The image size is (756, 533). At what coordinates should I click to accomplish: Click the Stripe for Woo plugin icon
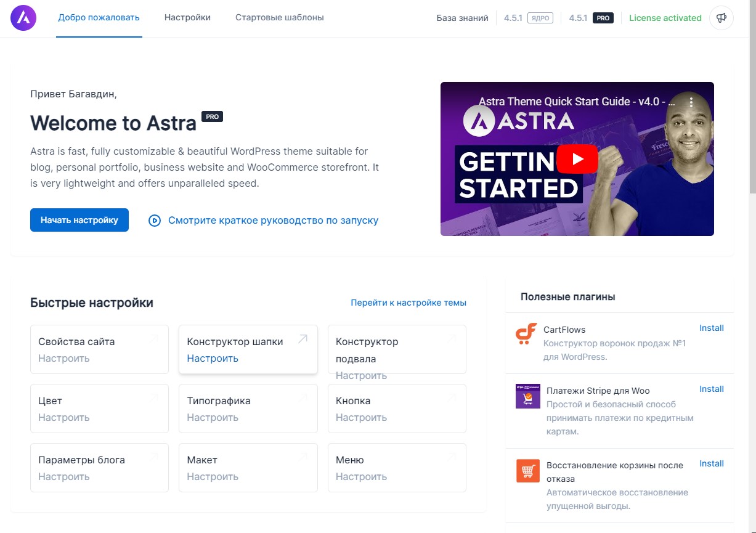click(527, 396)
